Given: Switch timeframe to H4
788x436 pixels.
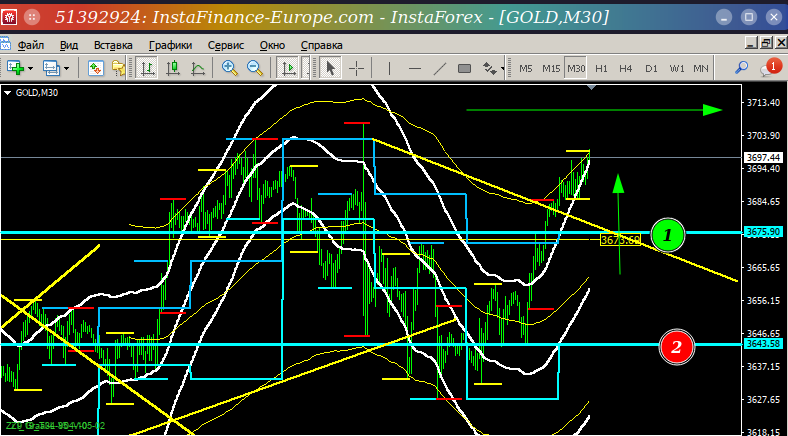Looking at the screenshot, I should [x=626, y=68].
